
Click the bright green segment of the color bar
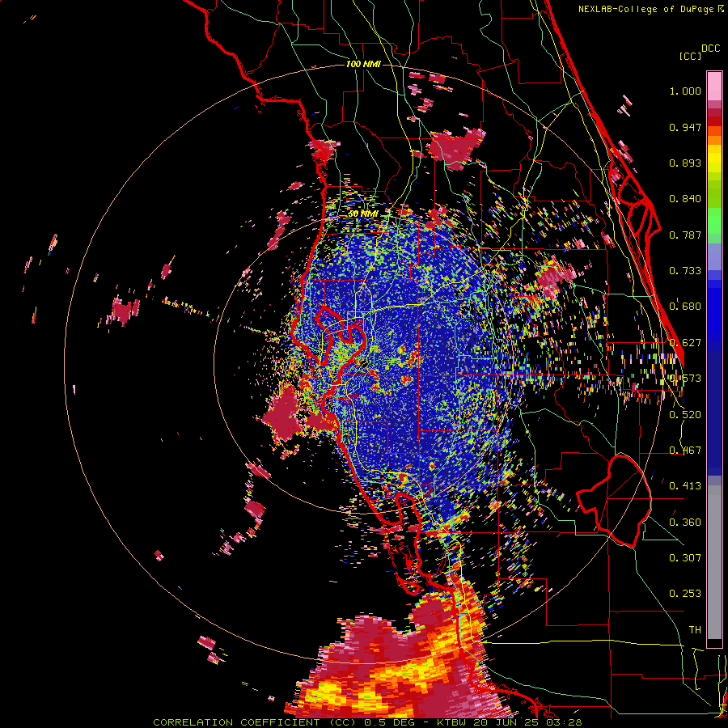tap(714, 221)
